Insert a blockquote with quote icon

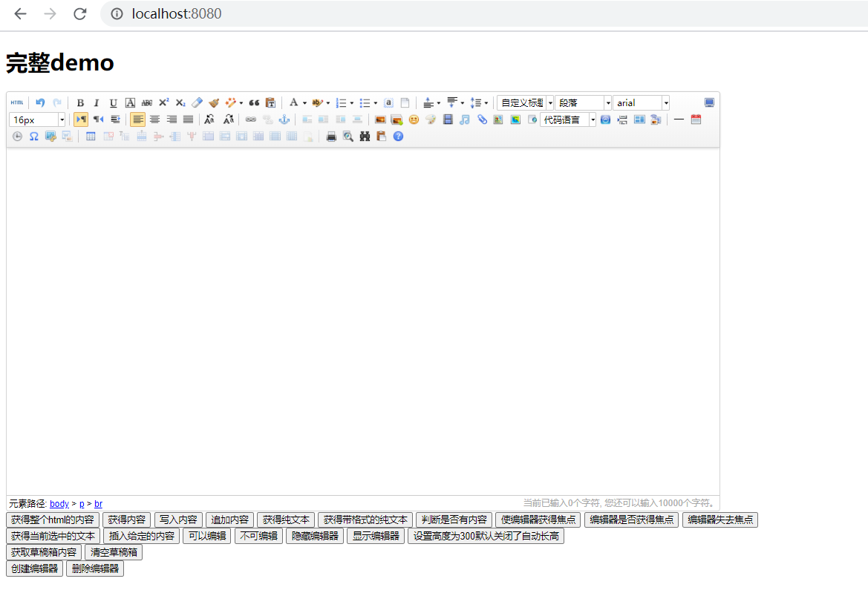(254, 103)
